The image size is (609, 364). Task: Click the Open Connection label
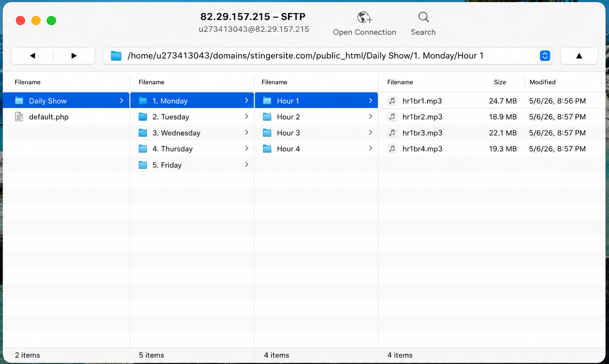click(364, 32)
